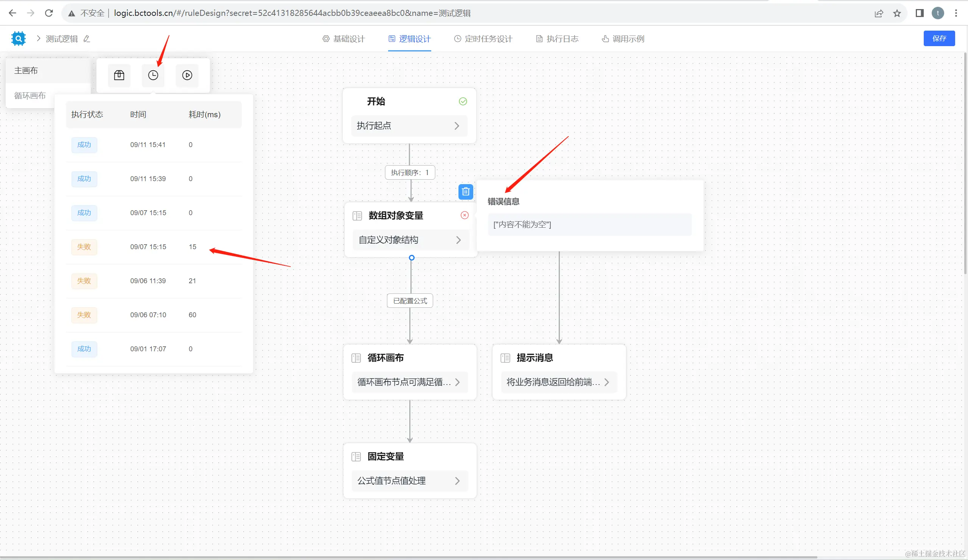Click the blue gear app logo
Viewport: 968px width, 560px height.
click(x=19, y=39)
